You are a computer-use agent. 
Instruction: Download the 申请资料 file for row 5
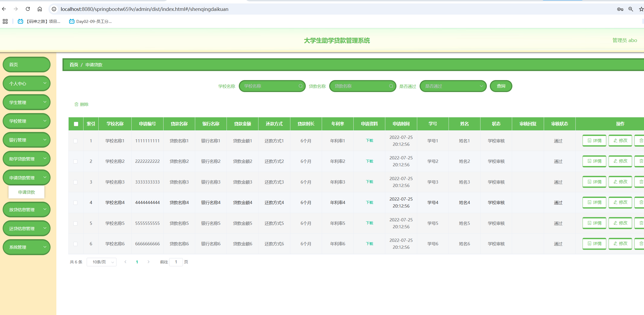pos(370,223)
